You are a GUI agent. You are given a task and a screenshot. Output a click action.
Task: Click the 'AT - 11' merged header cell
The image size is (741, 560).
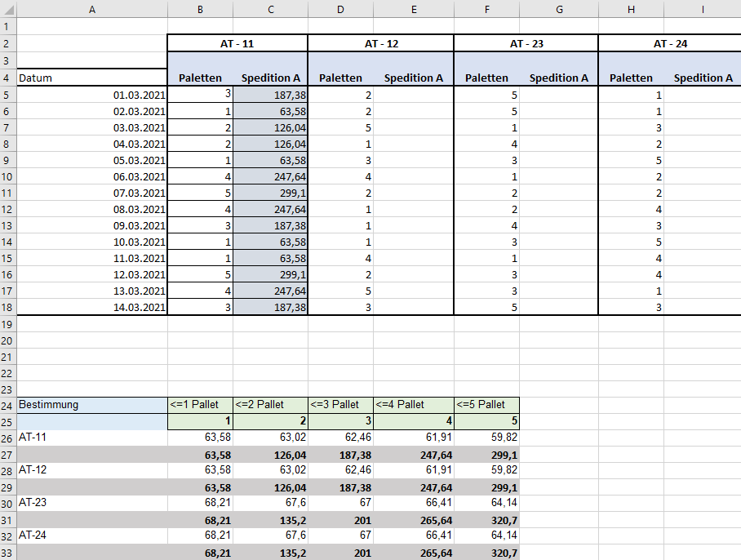click(237, 43)
